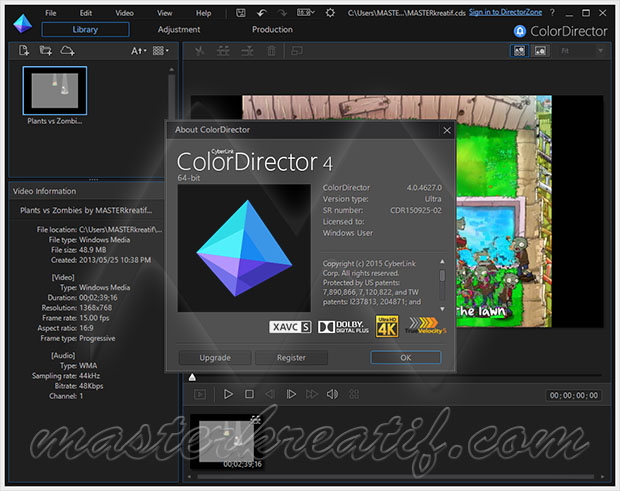
Task: Open the File menu
Action: [51, 13]
